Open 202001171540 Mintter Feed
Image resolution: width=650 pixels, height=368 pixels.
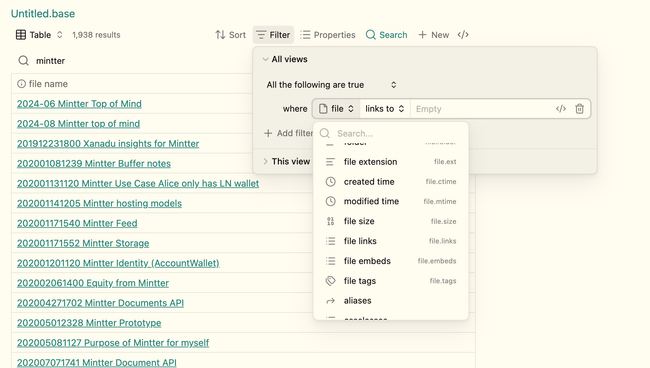coord(77,223)
